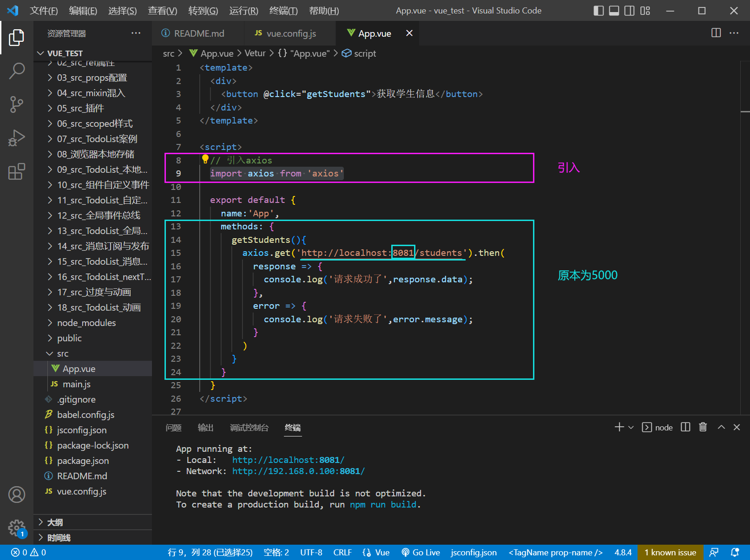Open the 文件(F) menu

click(44, 11)
